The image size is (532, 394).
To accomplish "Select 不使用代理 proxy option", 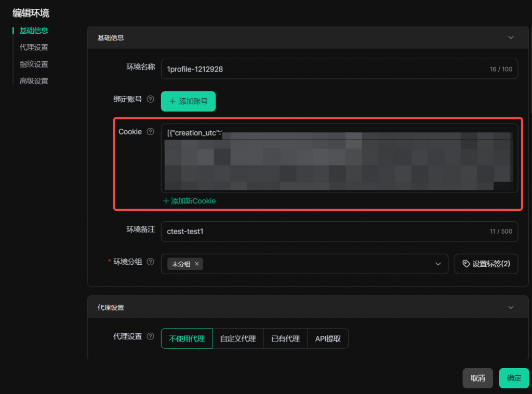I will coord(187,338).
